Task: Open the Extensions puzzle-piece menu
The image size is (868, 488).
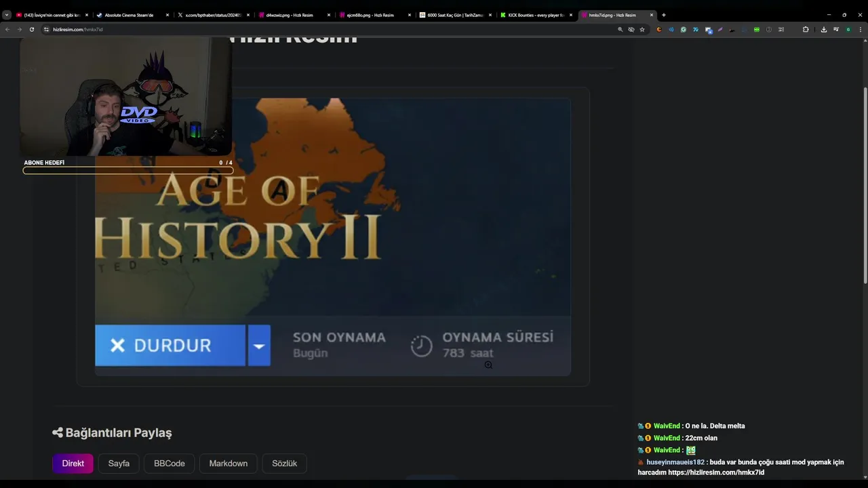Action: 806,29
